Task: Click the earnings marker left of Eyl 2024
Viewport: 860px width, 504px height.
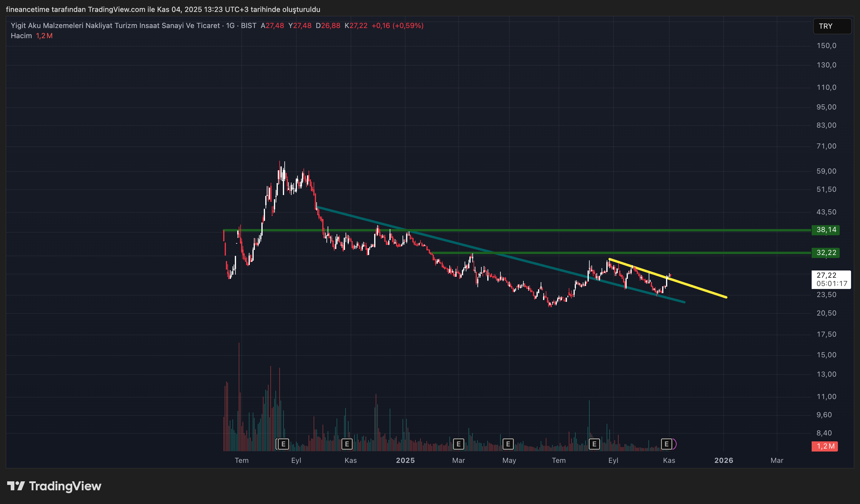Action: [283, 444]
